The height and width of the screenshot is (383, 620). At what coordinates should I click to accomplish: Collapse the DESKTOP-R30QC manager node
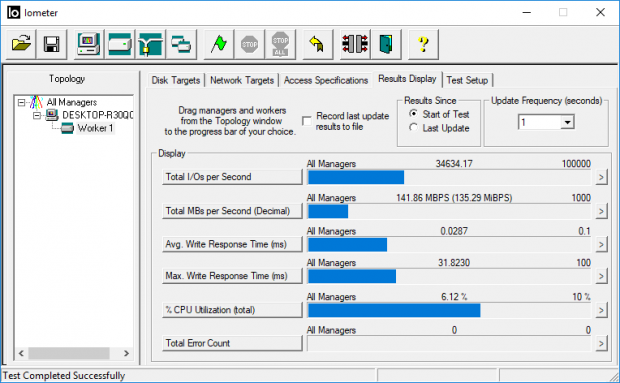(x=37, y=115)
